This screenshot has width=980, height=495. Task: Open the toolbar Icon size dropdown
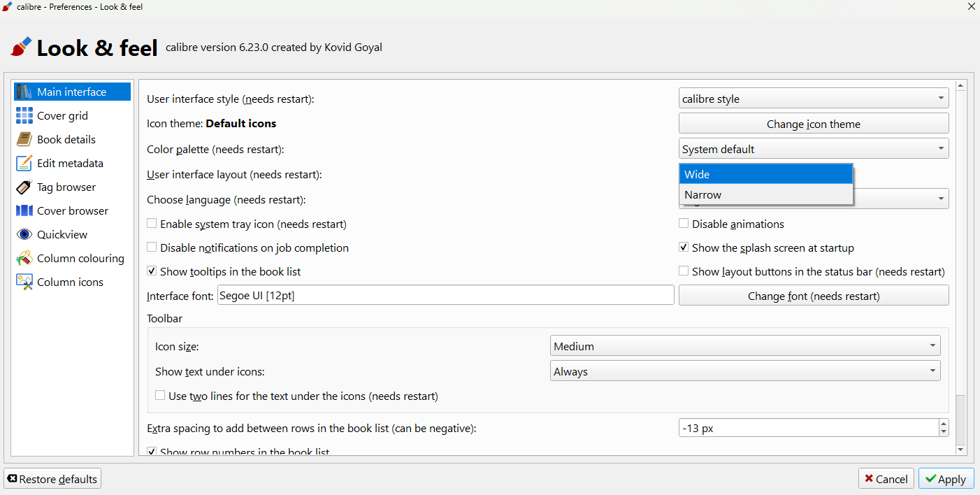[x=745, y=346]
